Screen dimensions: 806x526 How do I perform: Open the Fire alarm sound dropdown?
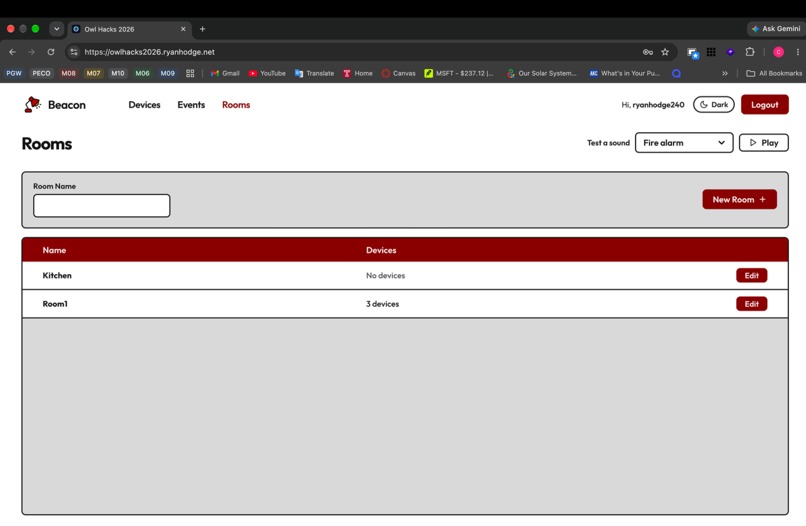(684, 143)
